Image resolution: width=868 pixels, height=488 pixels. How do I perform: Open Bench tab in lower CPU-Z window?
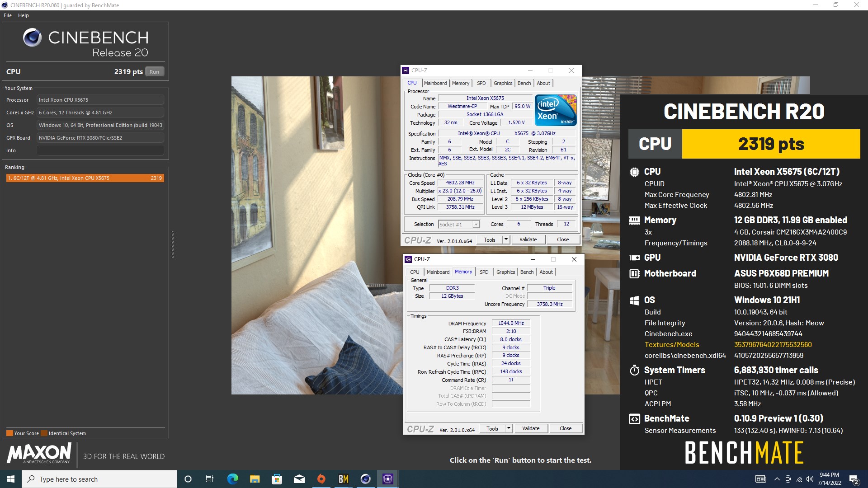[527, 272]
